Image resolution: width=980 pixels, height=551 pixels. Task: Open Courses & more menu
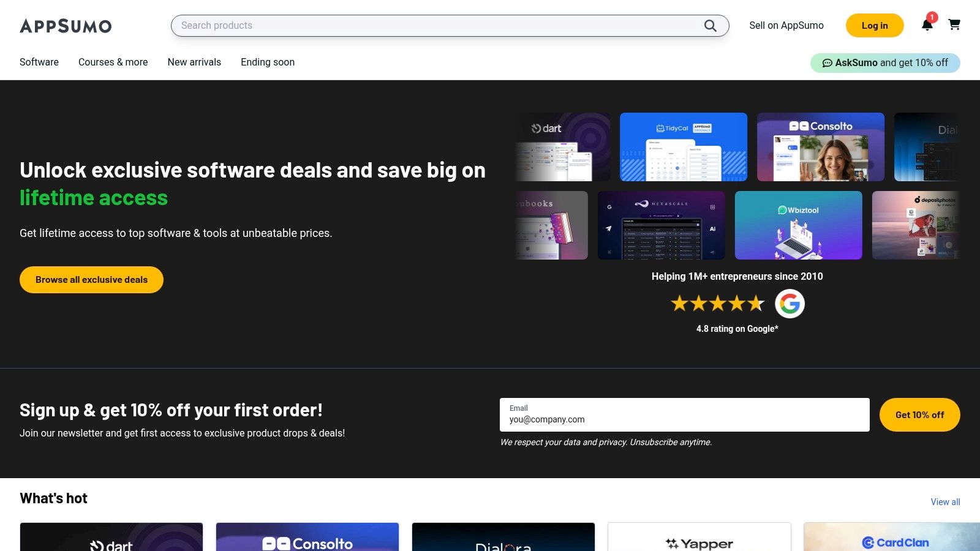click(113, 62)
